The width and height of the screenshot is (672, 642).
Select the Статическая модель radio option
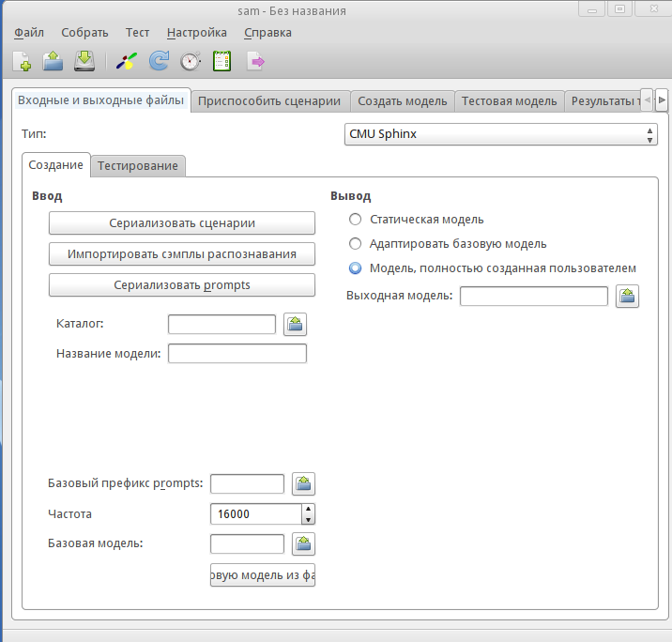[355, 220]
